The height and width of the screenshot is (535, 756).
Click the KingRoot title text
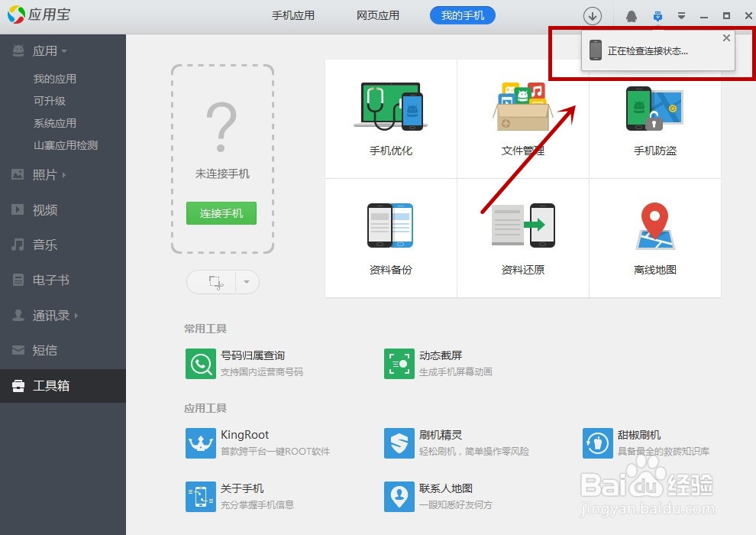(x=244, y=435)
